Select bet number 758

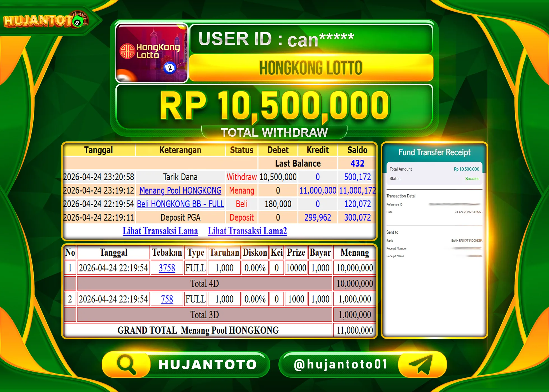(x=167, y=299)
